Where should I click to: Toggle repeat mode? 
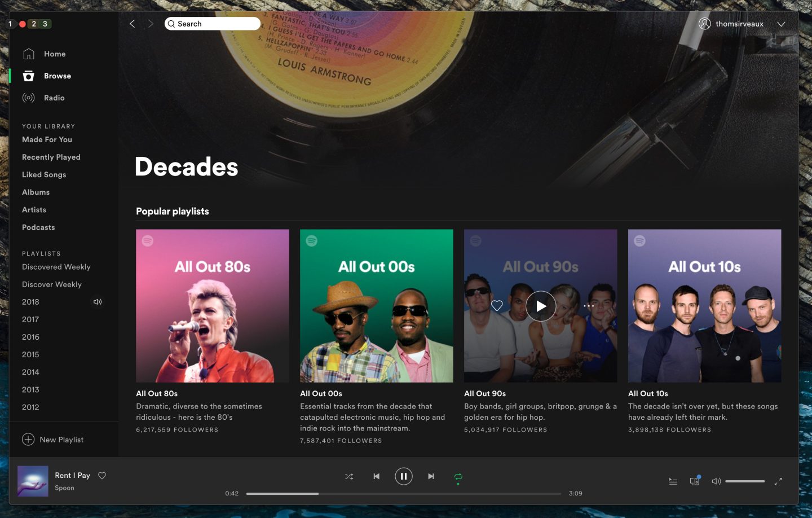pos(458,476)
